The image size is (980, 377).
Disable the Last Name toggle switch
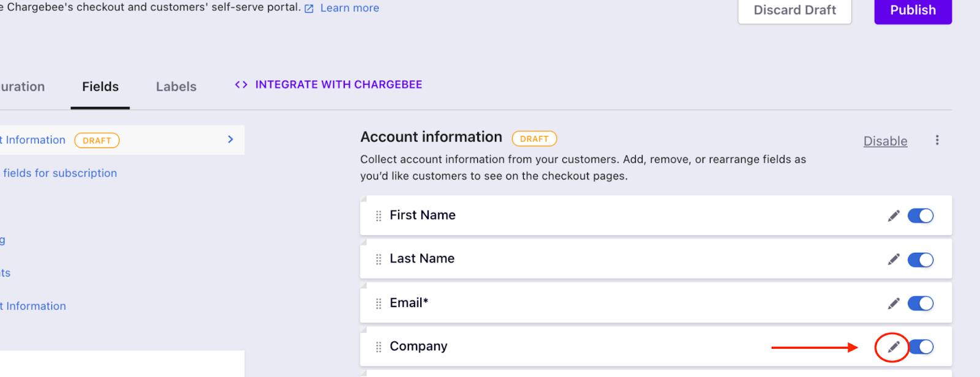(921, 259)
